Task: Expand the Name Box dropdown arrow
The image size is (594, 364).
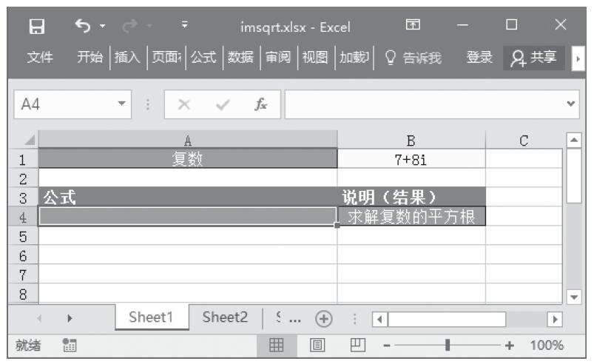Action: (124, 105)
